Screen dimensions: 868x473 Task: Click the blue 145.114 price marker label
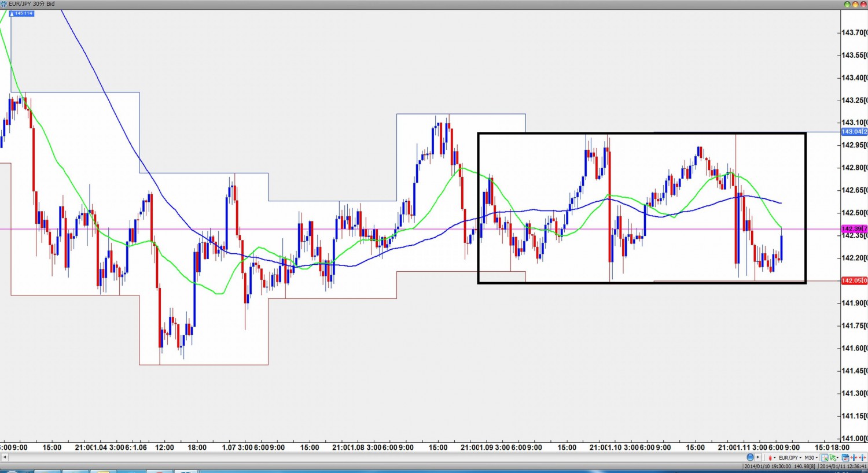(x=22, y=13)
